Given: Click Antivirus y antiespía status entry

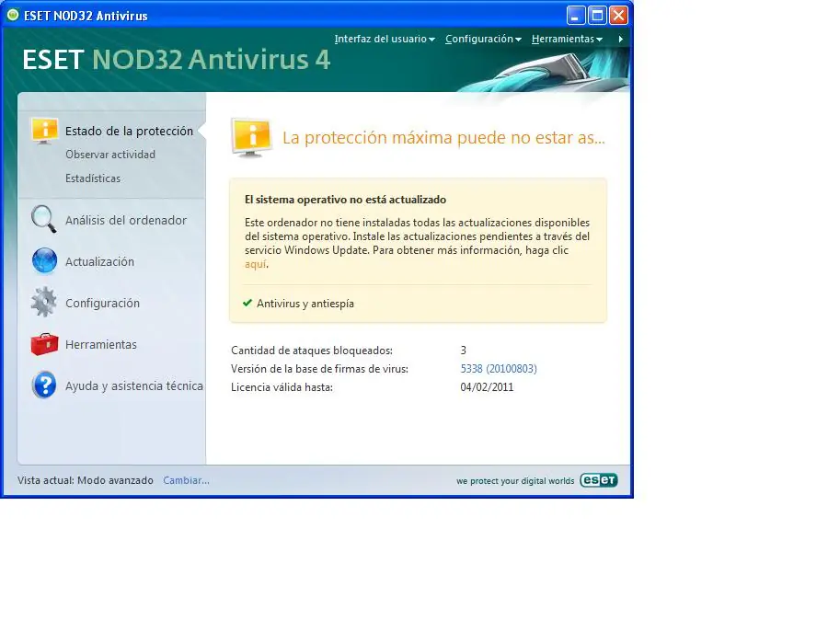Looking at the screenshot, I should pyautogui.click(x=305, y=304).
